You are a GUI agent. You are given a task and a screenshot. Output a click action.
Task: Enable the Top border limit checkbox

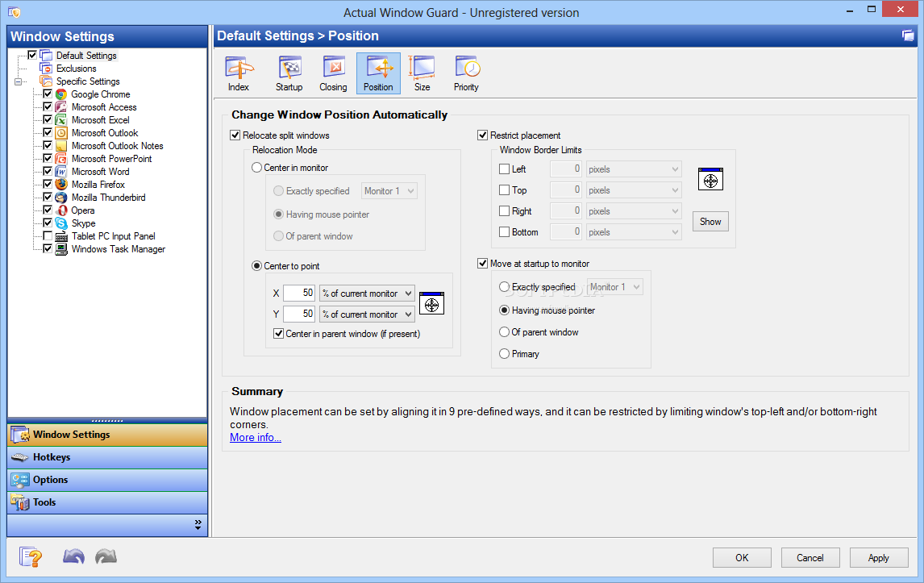point(505,190)
